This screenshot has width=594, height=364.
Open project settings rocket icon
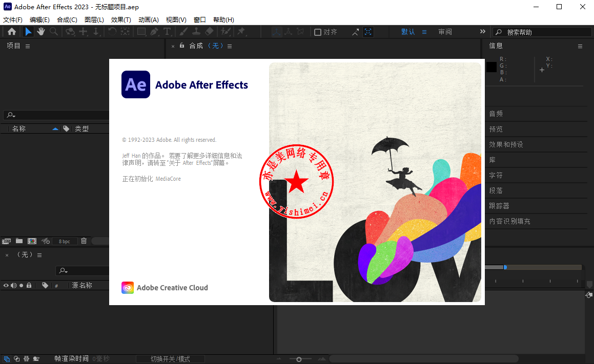46,241
